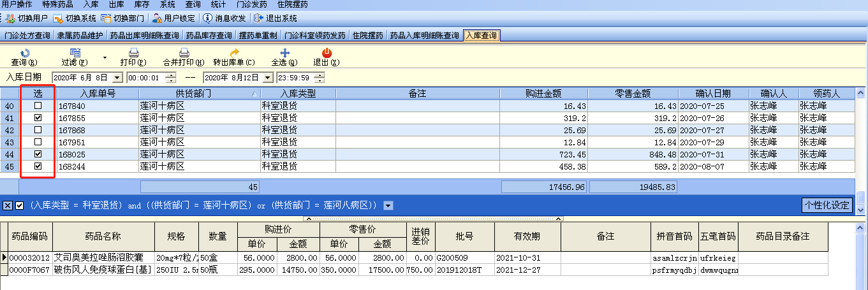This screenshot has height=290, width=868.
Task: Click the 查询(R) refresh icon
Action: click(25, 53)
